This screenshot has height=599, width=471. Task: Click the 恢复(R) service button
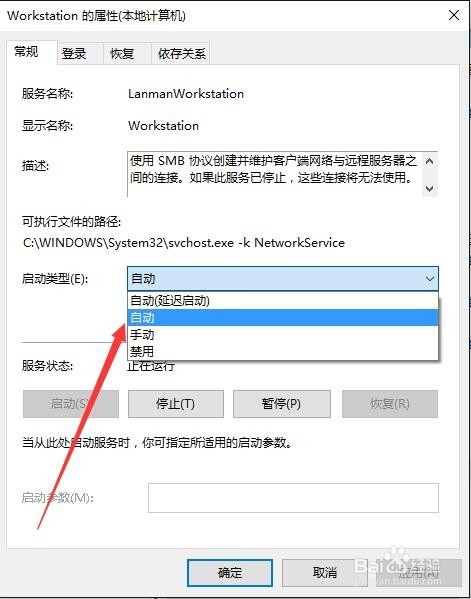coord(390,404)
